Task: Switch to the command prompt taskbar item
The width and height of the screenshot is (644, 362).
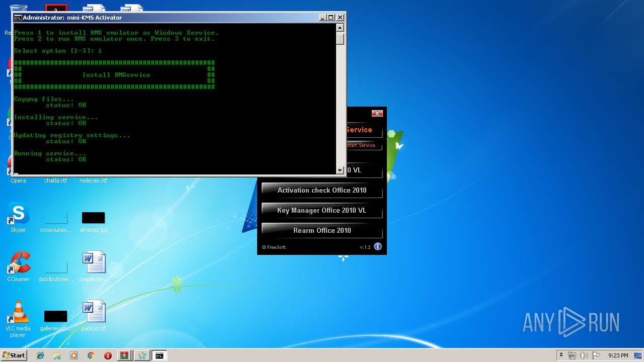Action: (159, 355)
